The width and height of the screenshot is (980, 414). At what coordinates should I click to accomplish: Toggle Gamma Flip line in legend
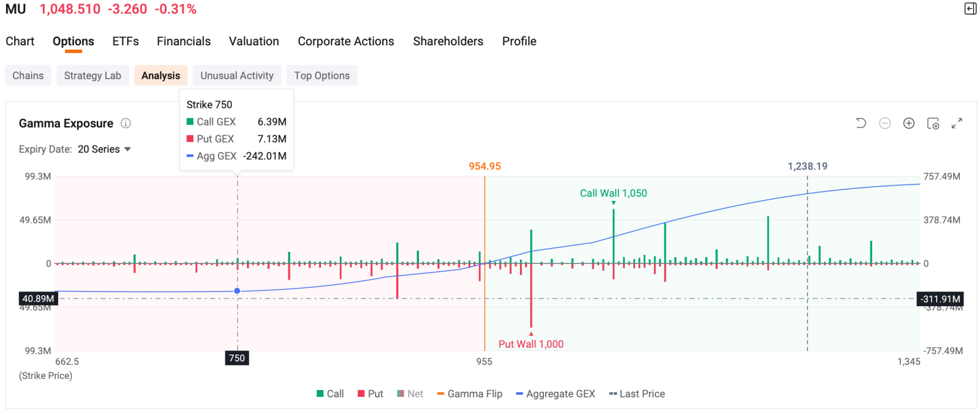(x=469, y=394)
